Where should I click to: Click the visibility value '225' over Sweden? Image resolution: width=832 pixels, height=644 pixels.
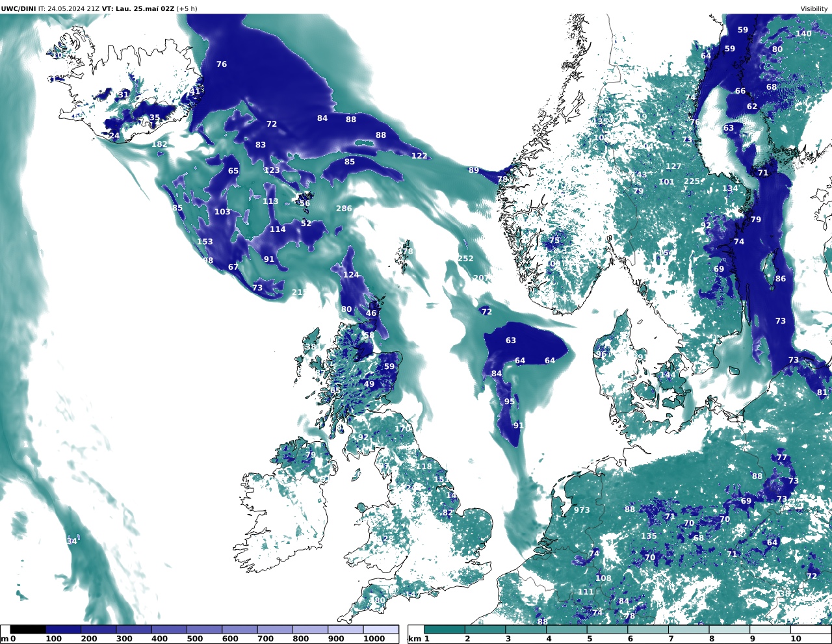pos(692,181)
